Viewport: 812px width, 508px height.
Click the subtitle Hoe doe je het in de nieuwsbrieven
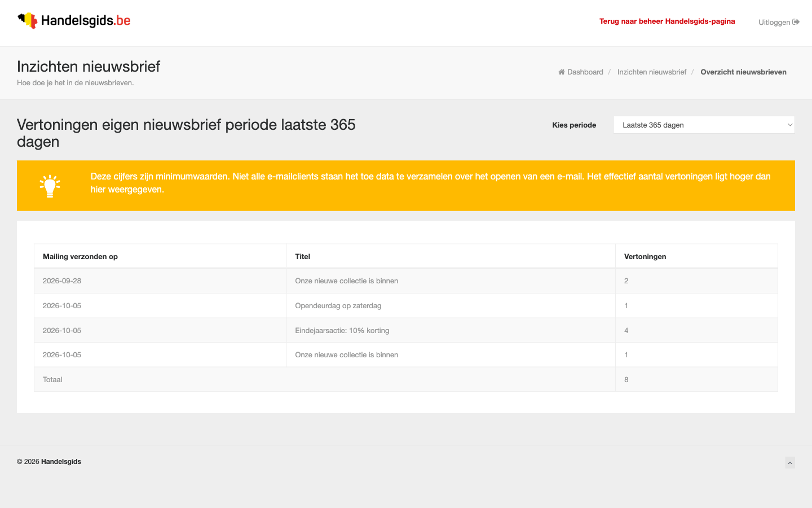(76, 83)
